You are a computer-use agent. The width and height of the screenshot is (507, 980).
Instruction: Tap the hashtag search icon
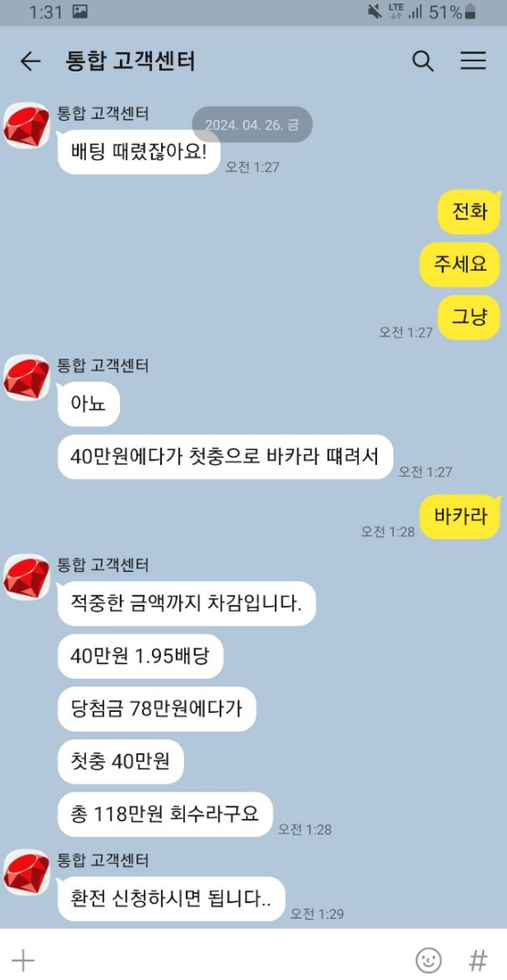(x=479, y=959)
